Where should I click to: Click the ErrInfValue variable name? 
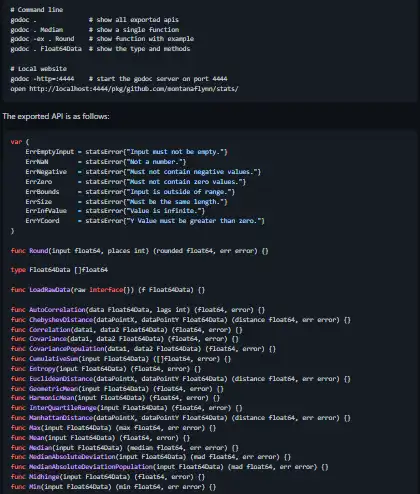click(x=46, y=211)
